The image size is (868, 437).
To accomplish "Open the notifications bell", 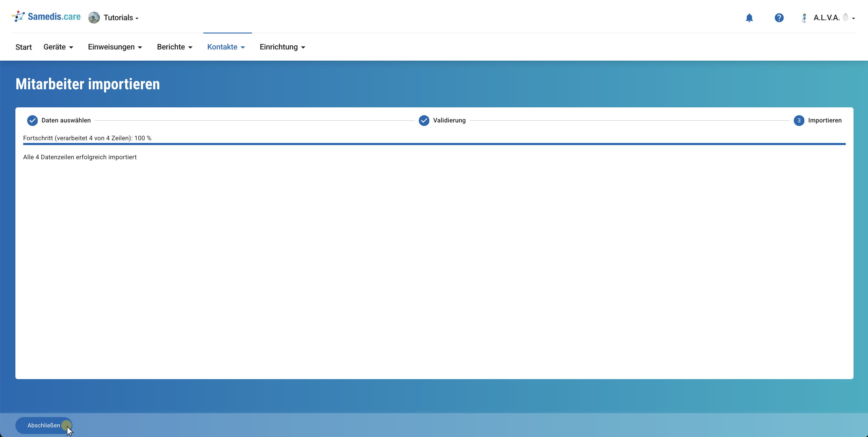I will [749, 17].
